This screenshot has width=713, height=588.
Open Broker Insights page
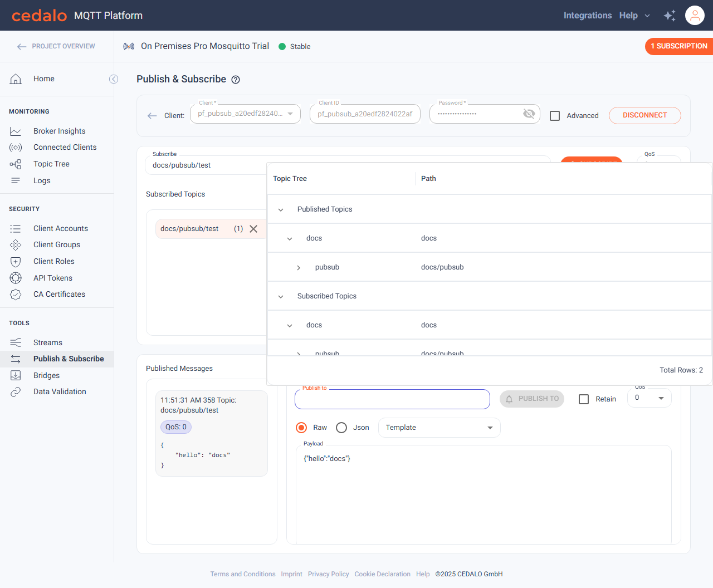(x=60, y=131)
